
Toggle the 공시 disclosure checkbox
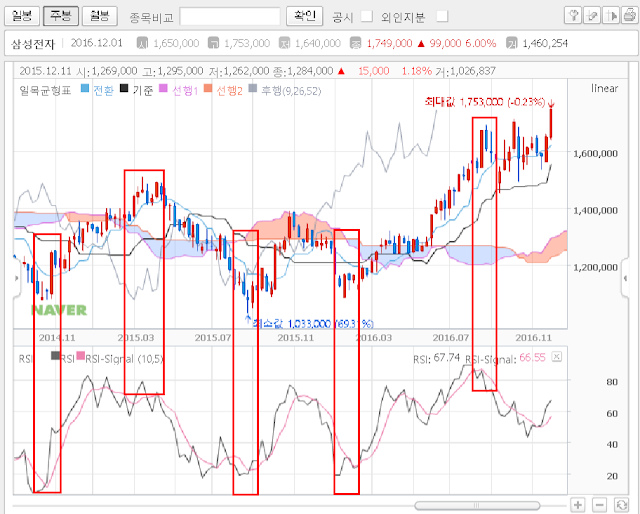367,16
